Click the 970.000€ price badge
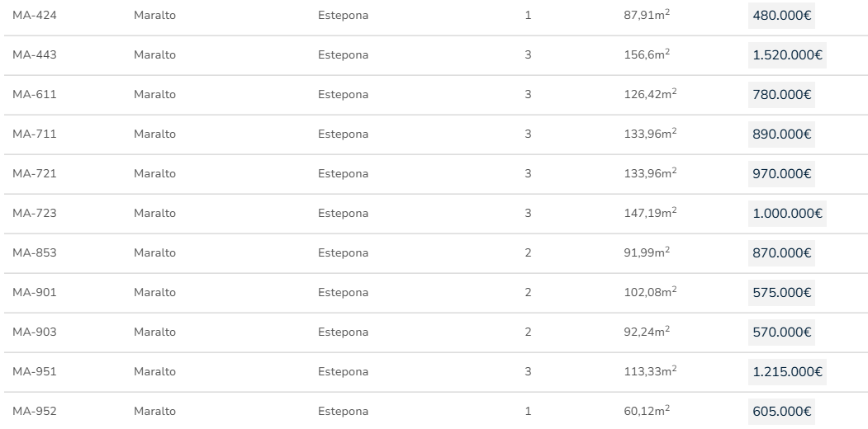Image resolution: width=868 pixels, height=429 pixels. click(781, 174)
